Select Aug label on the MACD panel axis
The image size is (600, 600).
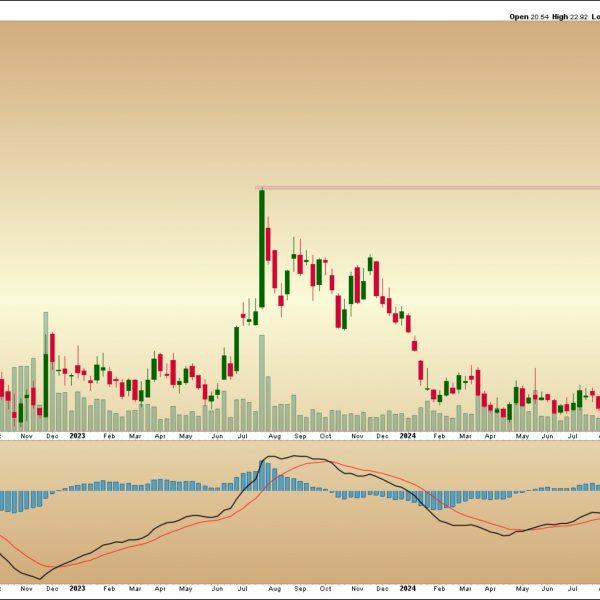pos(274,589)
